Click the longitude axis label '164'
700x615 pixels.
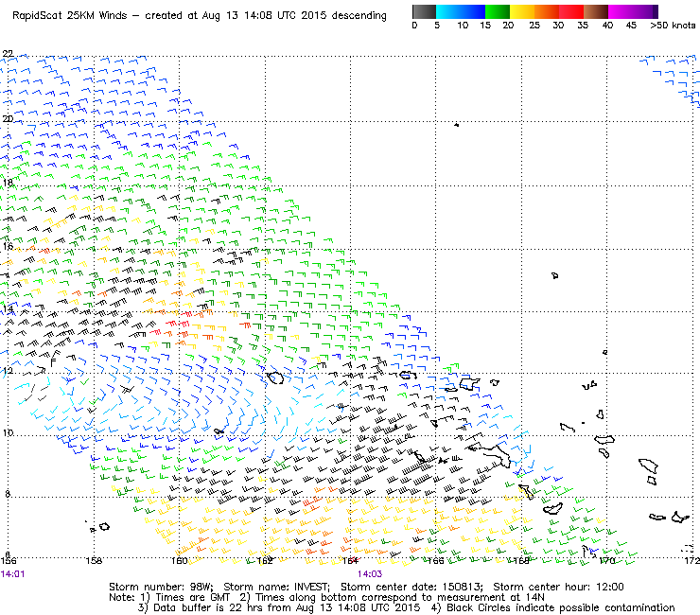(x=350, y=560)
